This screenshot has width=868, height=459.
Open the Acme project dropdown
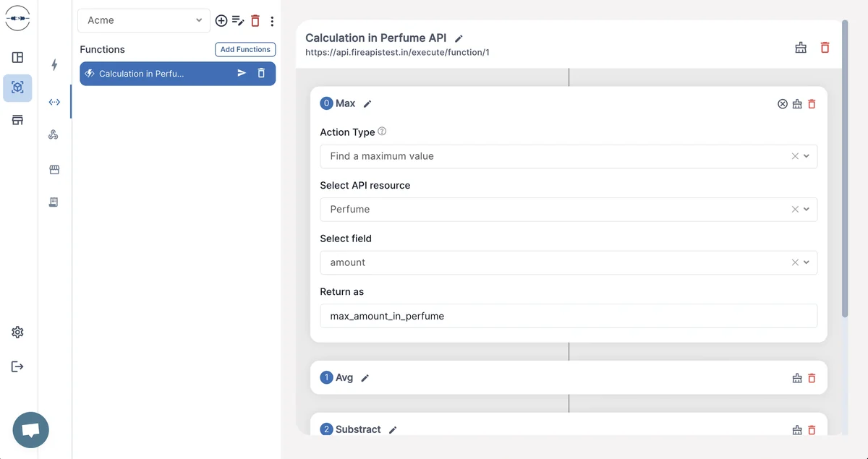(144, 20)
